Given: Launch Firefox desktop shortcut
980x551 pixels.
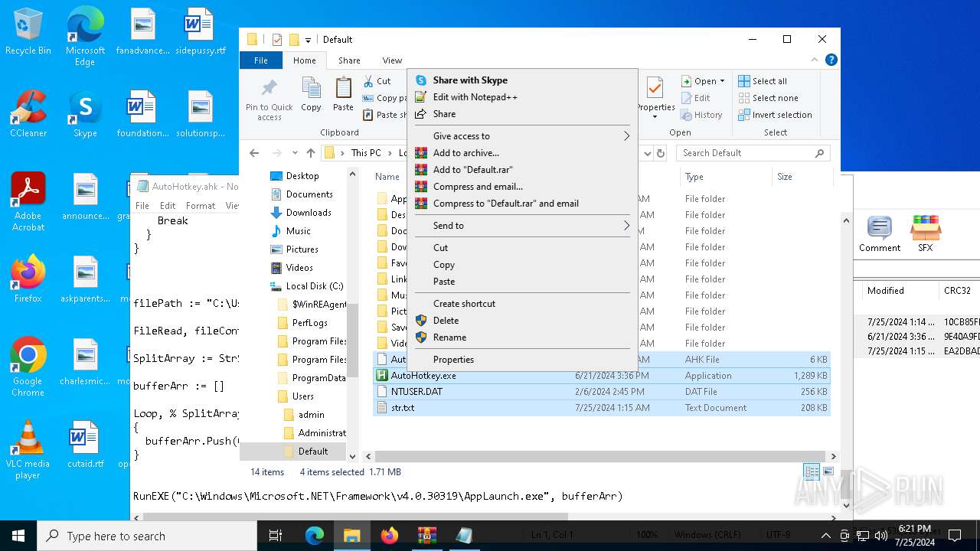Looking at the screenshot, I should [x=28, y=279].
